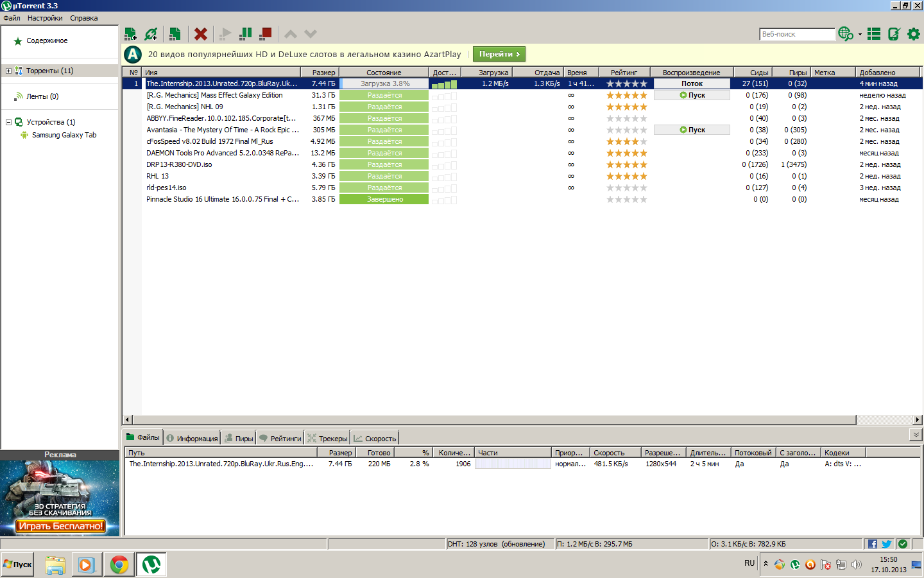Sort the list by the Размер column header

[320, 73]
